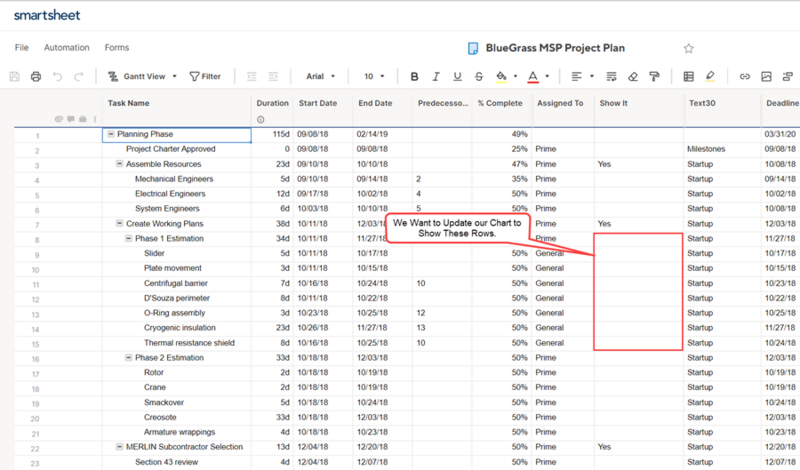Viewport: 800px width, 470px height.
Task: Click the proofs column icon
Action: [x=83, y=119]
